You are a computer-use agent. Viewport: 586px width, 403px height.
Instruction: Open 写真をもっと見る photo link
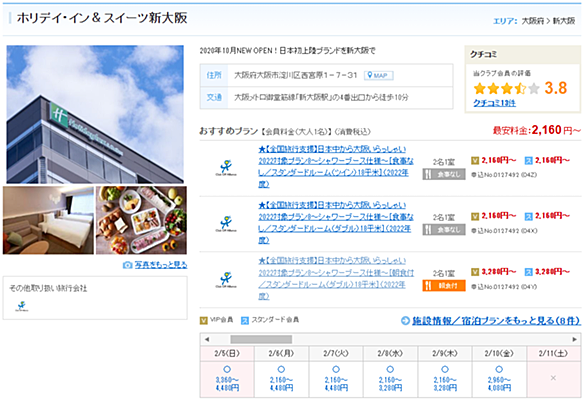[x=161, y=265]
